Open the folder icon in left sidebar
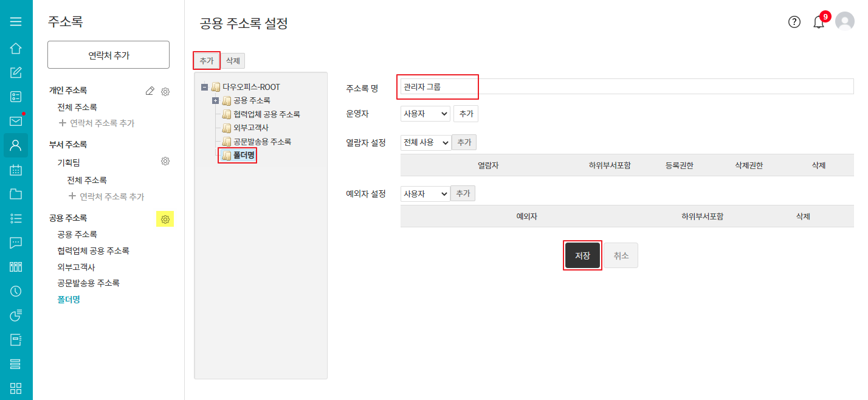The height and width of the screenshot is (400, 868). [16, 194]
